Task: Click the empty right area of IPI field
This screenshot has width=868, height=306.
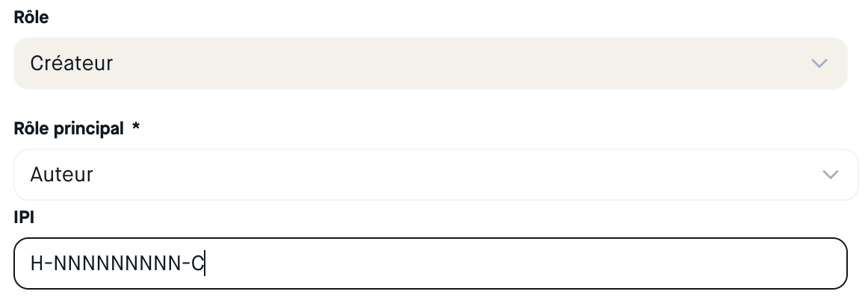Action: (x=598, y=263)
